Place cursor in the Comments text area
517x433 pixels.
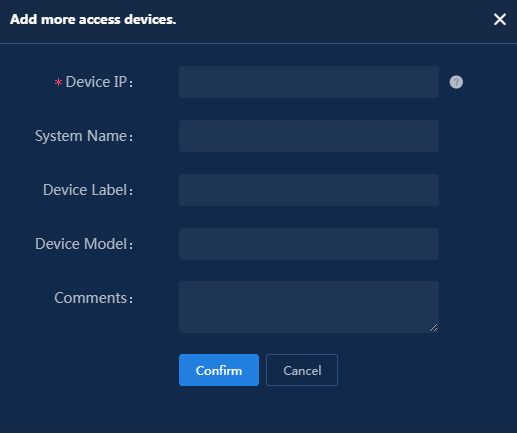pos(309,307)
